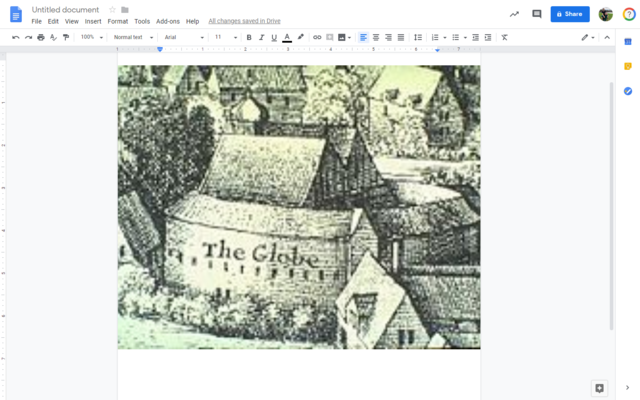Open the 100% zoom dropdown
The height and width of the screenshot is (400, 640).
[91, 37]
